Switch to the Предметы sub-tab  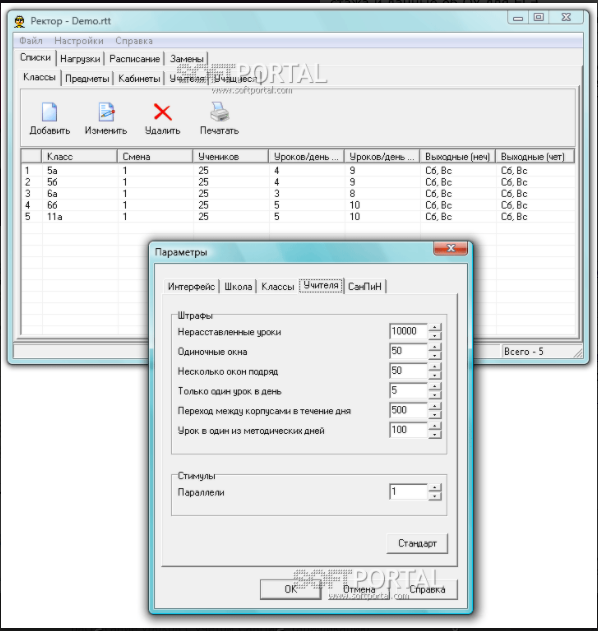click(x=87, y=78)
